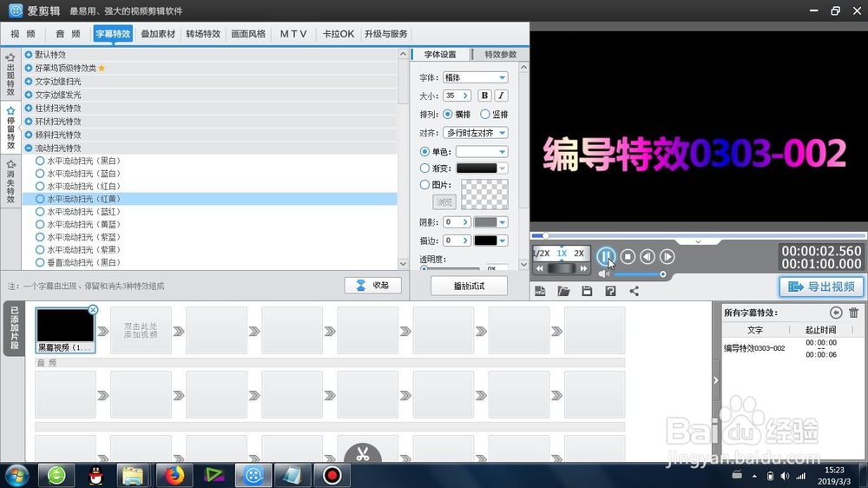Screen dimensions: 868x488
Task: Select 单色 solid color radio
Action: coord(424,151)
